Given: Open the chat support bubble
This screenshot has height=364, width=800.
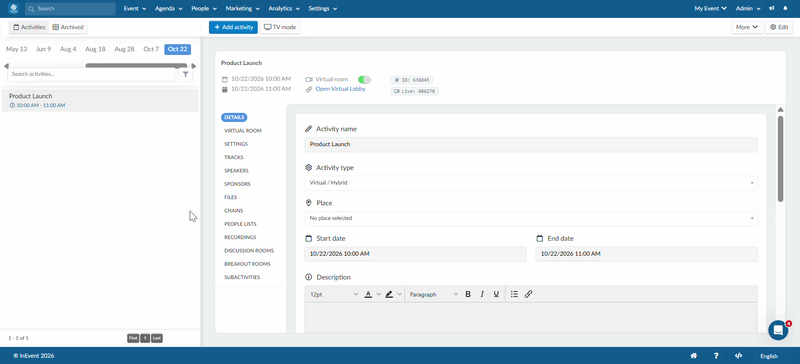Looking at the screenshot, I should 778,330.
